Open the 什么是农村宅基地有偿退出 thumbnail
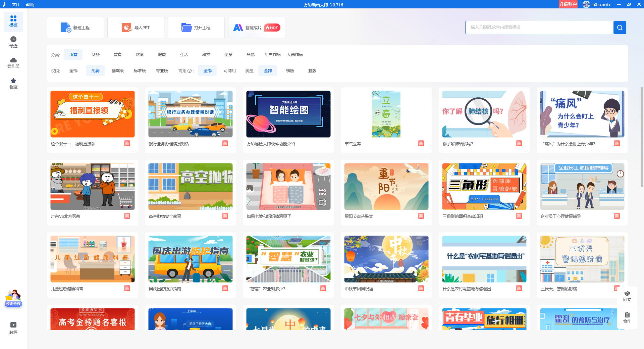644x349 pixels. [484, 259]
